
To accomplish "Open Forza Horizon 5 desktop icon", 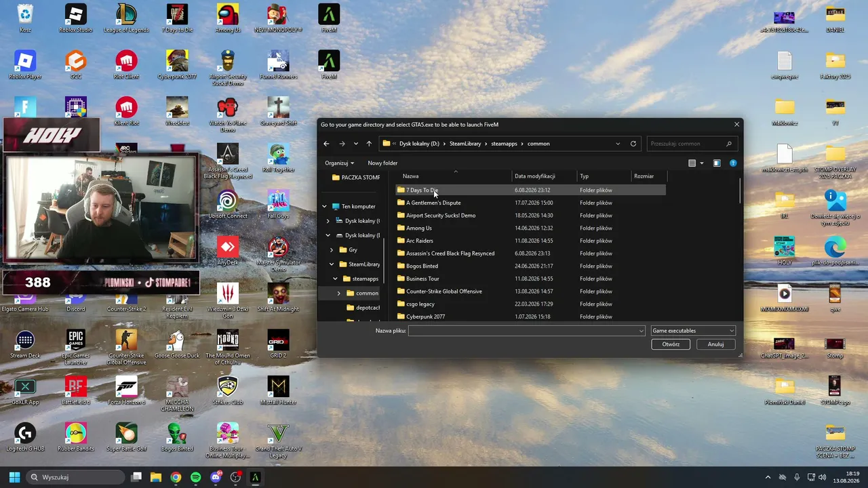I will tap(126, 390).
